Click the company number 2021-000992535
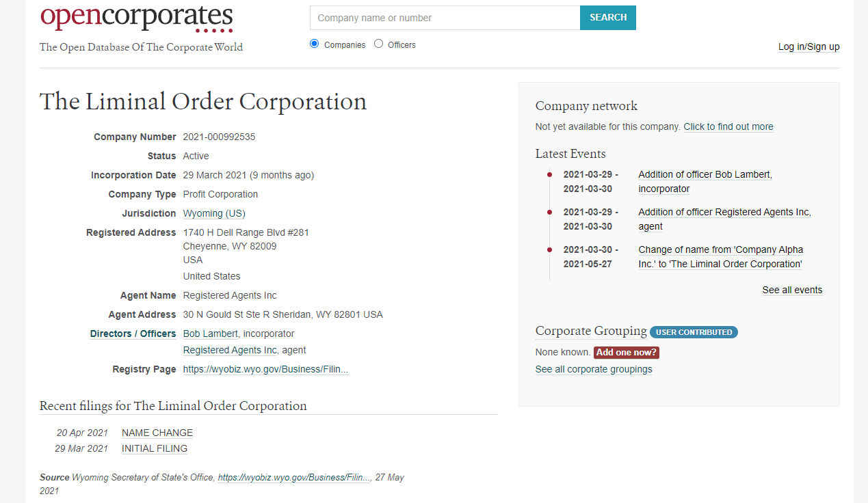Image resolution: width=868 pixels, height=503 pixels. (x=219, y=137)
